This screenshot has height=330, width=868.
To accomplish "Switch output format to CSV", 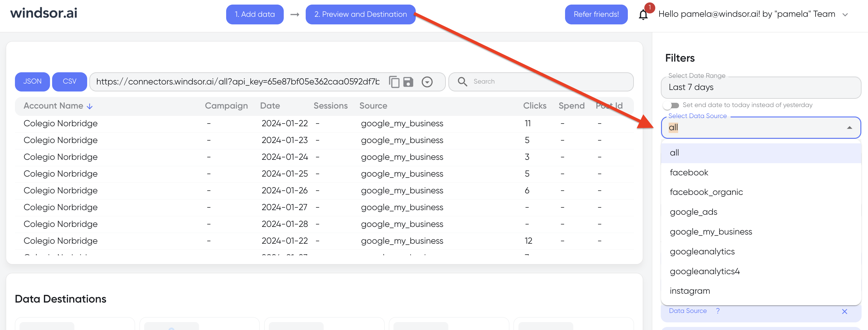I will pos(69,81).
